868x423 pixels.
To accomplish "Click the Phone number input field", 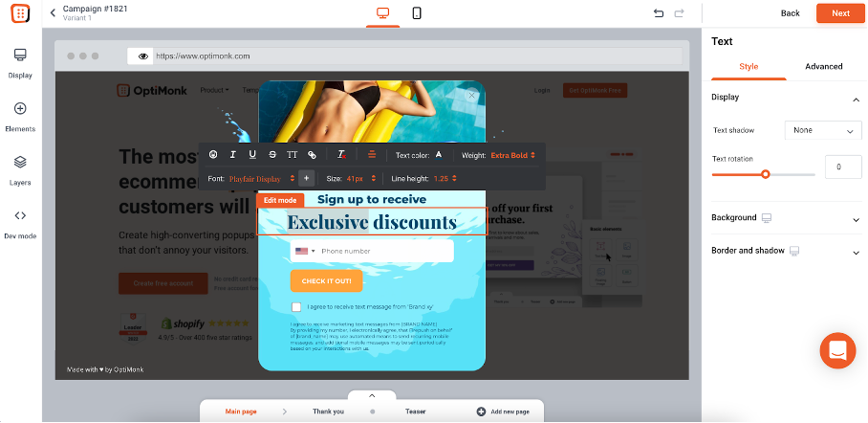I will (372, 251).
